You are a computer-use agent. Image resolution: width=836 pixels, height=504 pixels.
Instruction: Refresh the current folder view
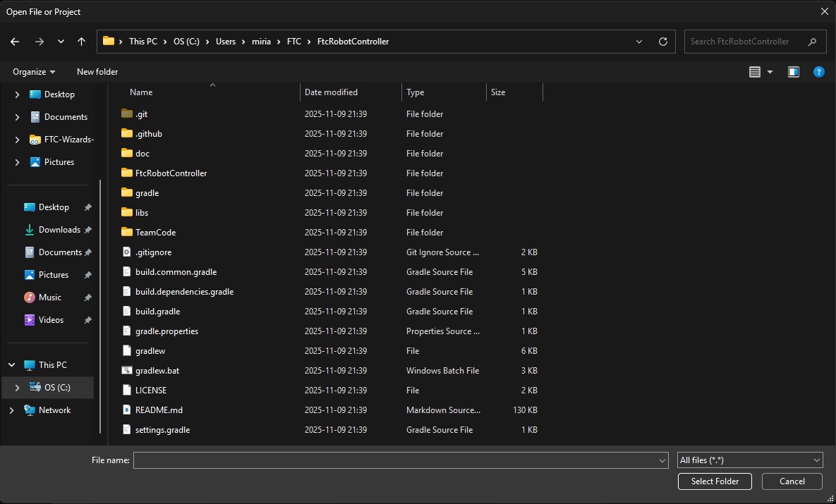[x=662, y=42]
